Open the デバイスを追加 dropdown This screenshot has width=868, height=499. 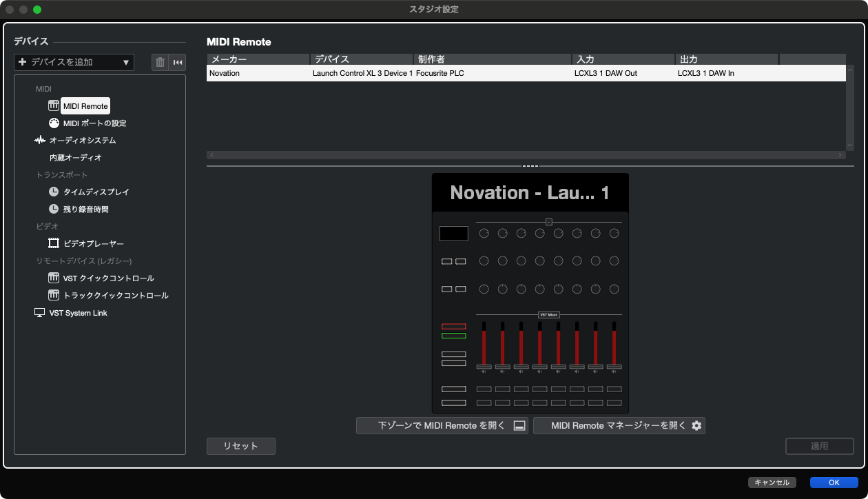point(74,63)
